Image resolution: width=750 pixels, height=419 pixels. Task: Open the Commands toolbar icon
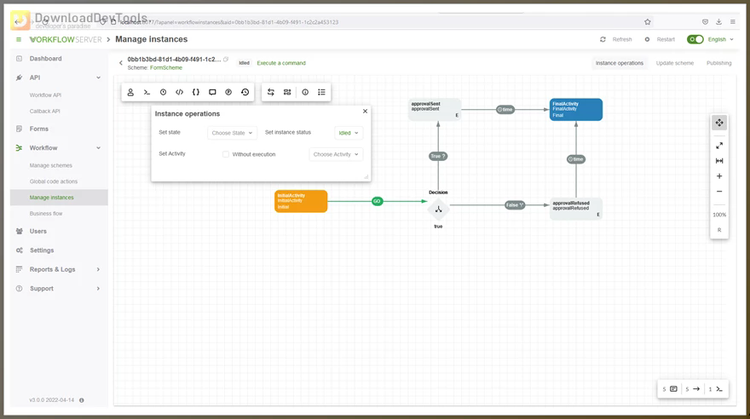pyautogui.click(x=147, y=92)
